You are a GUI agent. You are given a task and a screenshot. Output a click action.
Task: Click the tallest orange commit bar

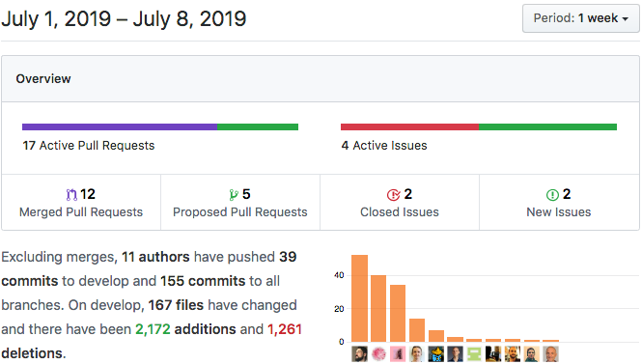(359, 298)
